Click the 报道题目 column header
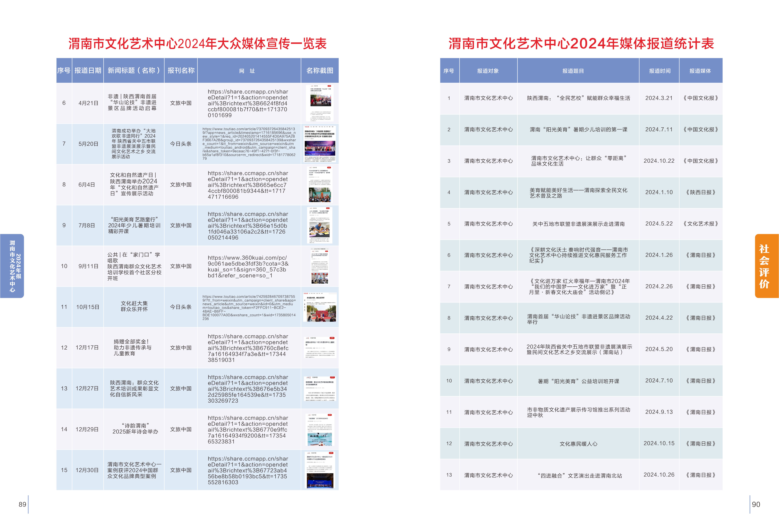The image size is (779, 532). [573, 71]
